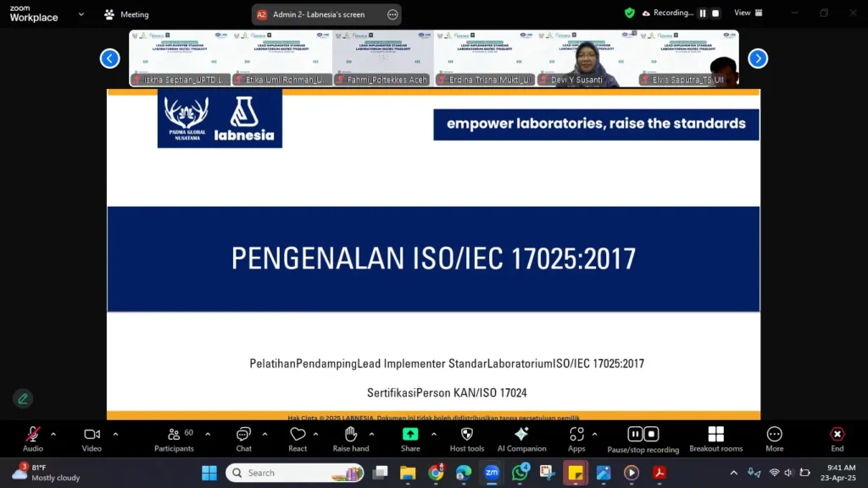Raise your hand in the meeting
The image size is (868, 488).
[x=350, y=440]
